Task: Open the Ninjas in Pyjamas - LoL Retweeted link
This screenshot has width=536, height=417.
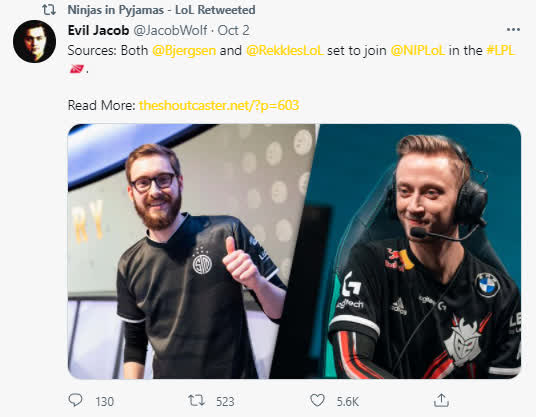Action: click(161, 10)
